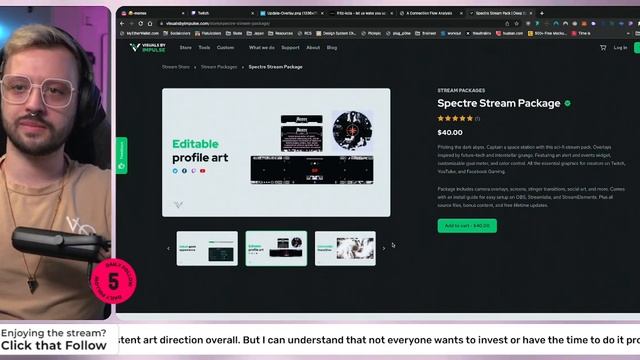The height and width of the screenshot is (360, 640).
Task: Close the Twitch browser tab
Action: pyautogui.click(x=252, y=13)
